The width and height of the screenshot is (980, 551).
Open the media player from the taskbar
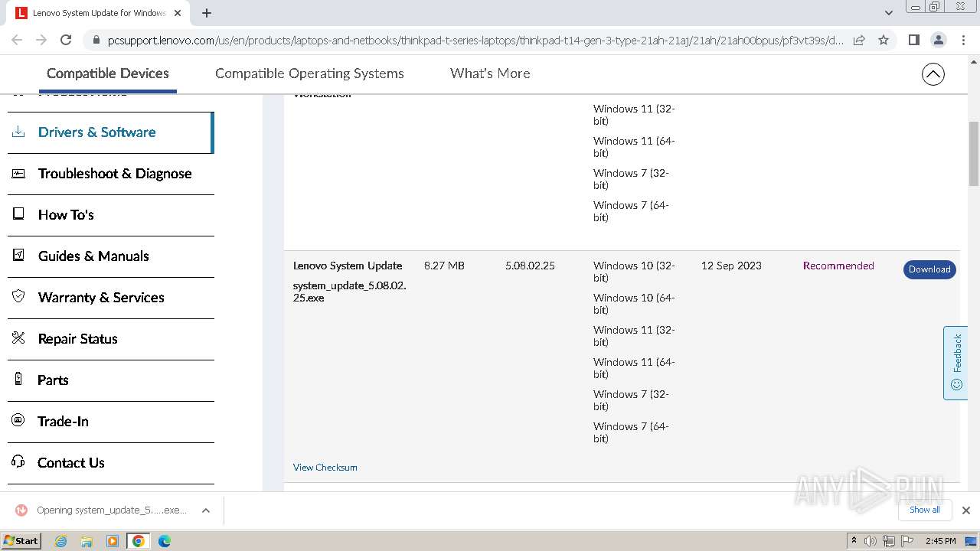coord(113,541)
